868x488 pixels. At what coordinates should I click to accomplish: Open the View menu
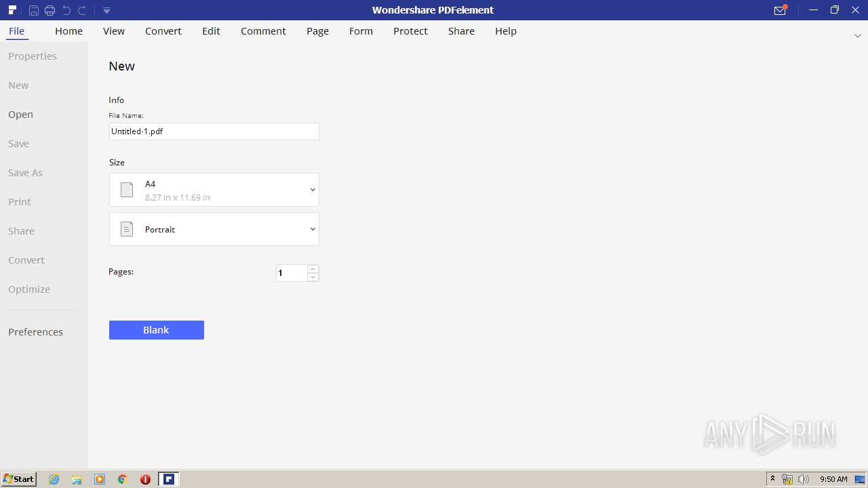pyautogui.click(x=114, y=31)
